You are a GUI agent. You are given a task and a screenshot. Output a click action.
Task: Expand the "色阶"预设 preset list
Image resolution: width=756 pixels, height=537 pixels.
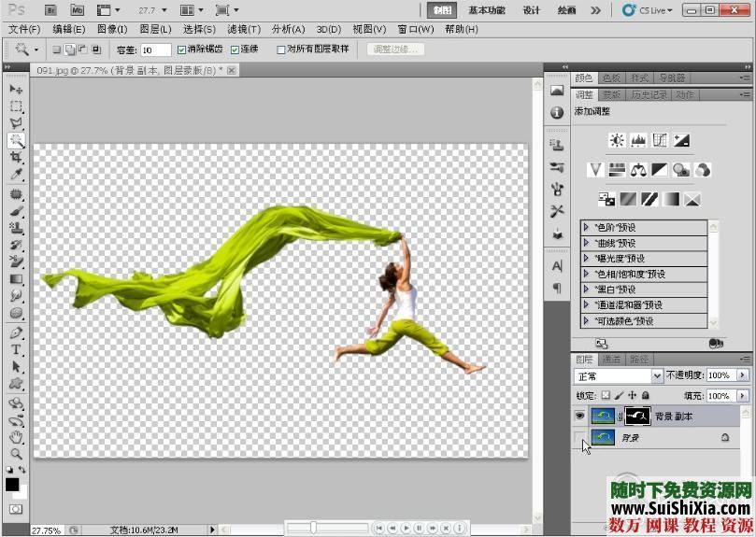586,227
